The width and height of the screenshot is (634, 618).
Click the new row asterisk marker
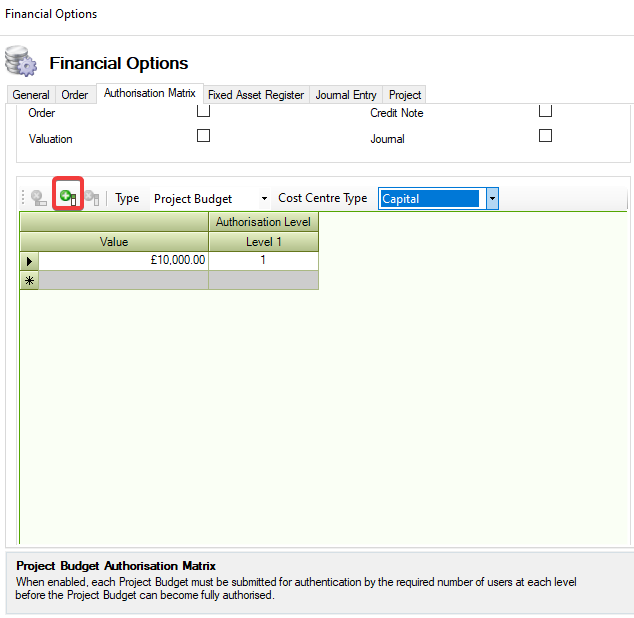click(29, 280)
